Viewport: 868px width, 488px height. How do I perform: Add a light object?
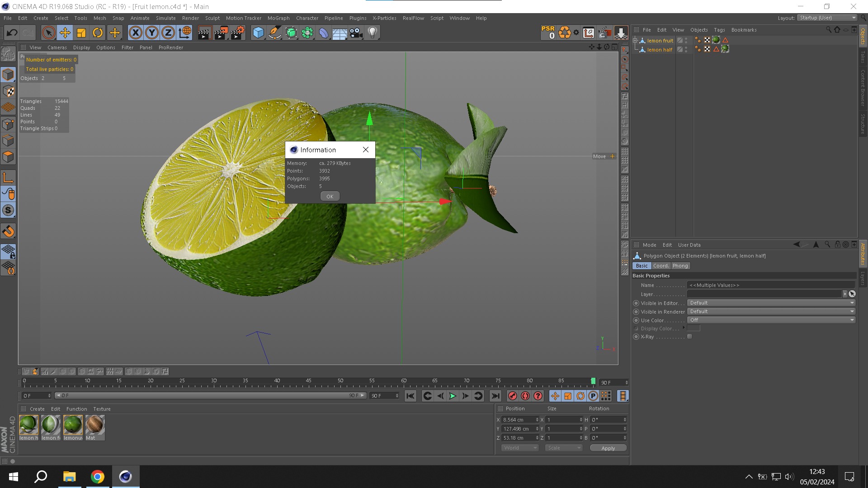(x=373, y=33)
